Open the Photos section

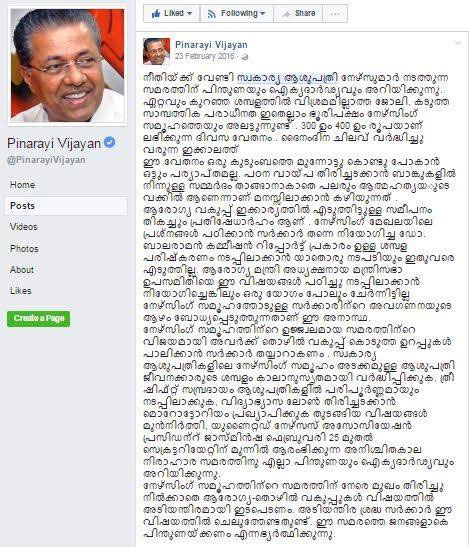point(24,249)
